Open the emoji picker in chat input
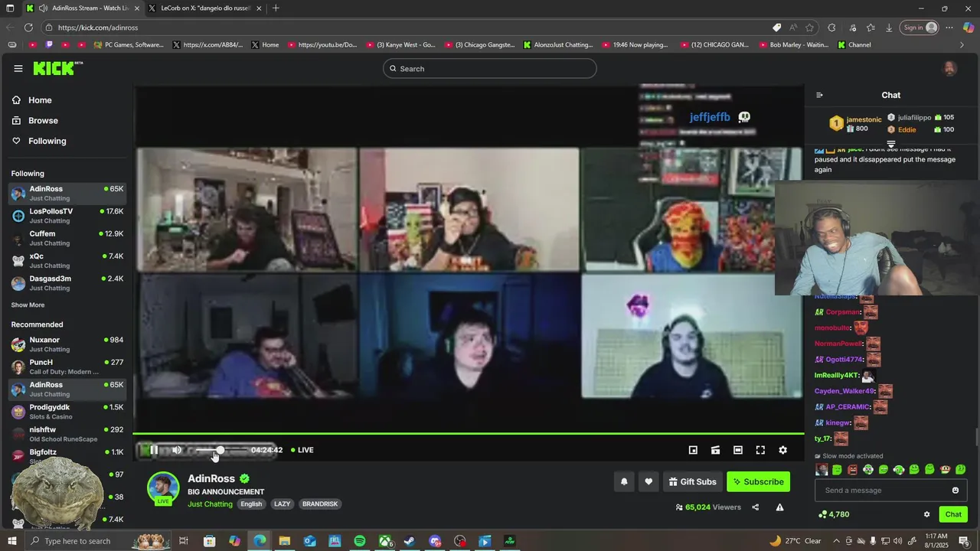The width and height of the screenshot is (980, 551). click(x=955, y=491)
